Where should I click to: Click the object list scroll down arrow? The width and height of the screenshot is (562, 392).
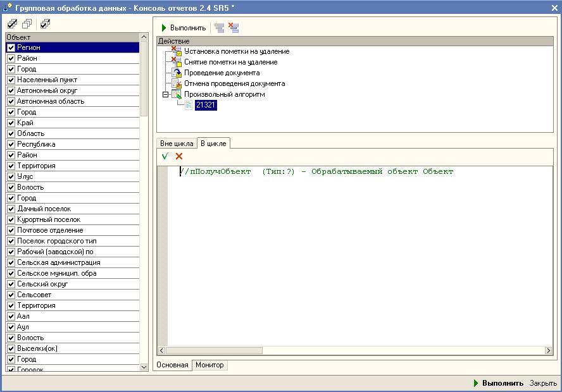click(x=144, y=367)
